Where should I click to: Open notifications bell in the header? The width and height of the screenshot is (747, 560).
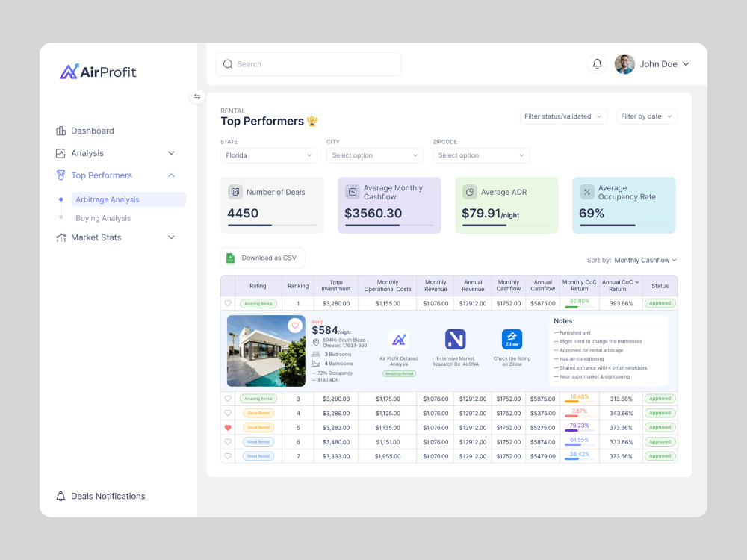pos(597,63)
